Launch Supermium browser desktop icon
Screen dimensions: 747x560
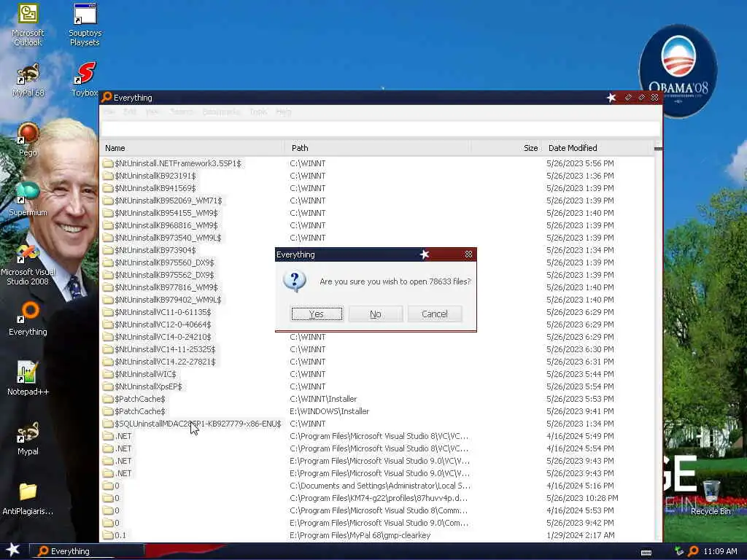click(28, 199)
